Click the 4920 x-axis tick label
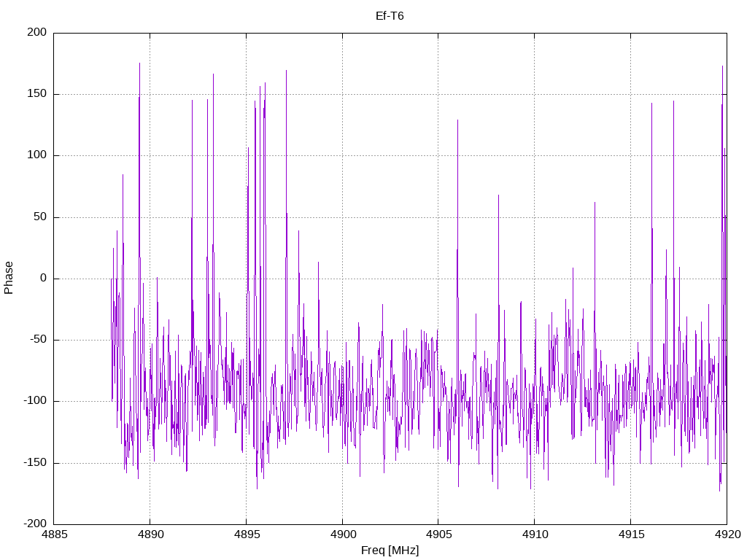This screenshot has height=560, width=747. pos(727,534)
